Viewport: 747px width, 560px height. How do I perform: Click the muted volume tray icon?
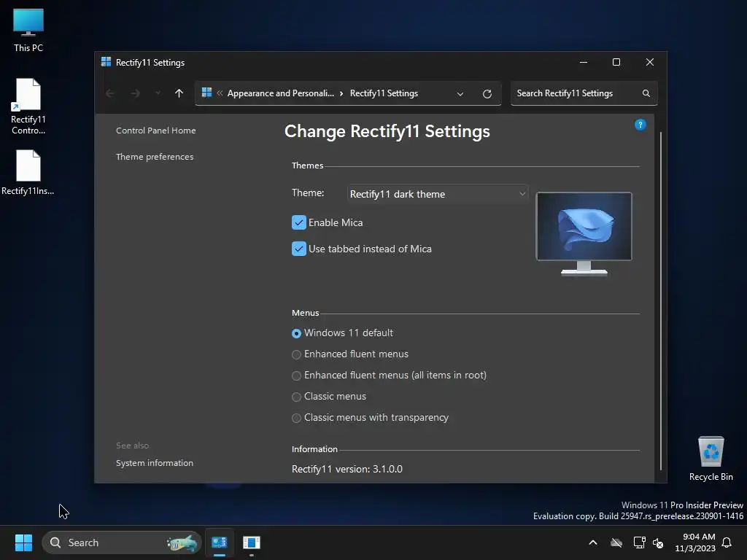659,542
